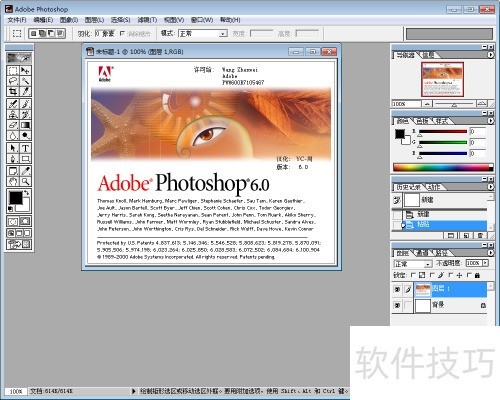Select the Airbrush tool

(x=13, y=104)
